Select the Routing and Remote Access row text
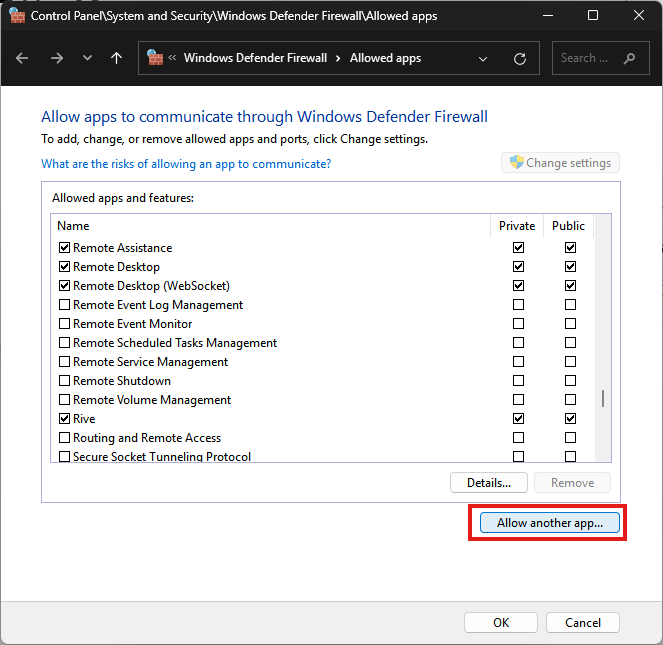This screenshot has height=645, width=663. [x=147, y=438]
